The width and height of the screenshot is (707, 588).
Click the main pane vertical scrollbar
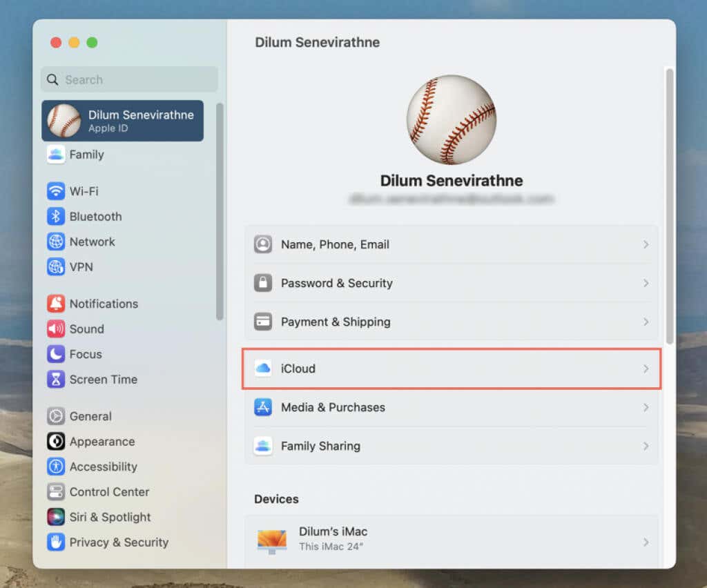[x=670, y=206]
